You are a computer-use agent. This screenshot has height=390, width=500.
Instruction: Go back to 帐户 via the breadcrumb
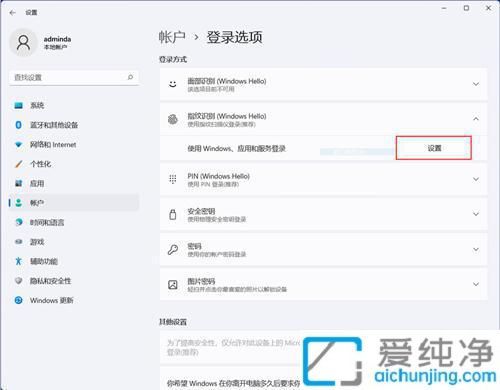172,37
